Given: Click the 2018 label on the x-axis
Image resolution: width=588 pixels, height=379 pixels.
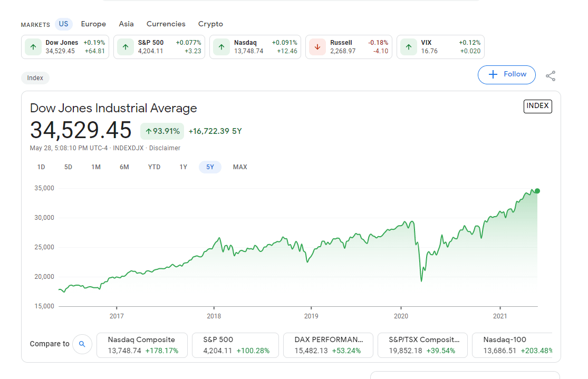Looking at the screenshot, I should [x=214, y=316].
